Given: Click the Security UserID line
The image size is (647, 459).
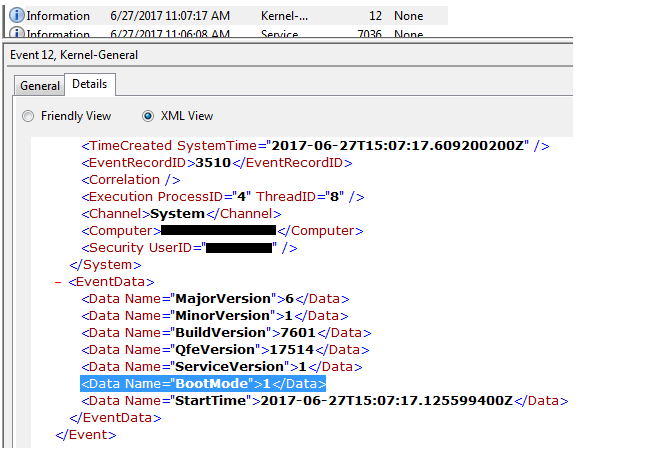Looking at the screenshot, I should 189,248.
